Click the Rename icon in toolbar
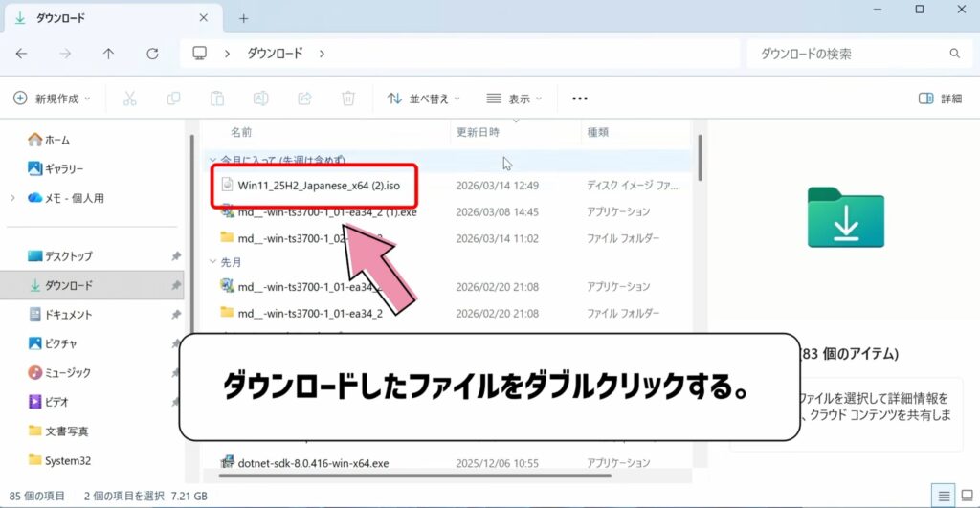Screen dimensions: 980x508 (x=260, y=99)
